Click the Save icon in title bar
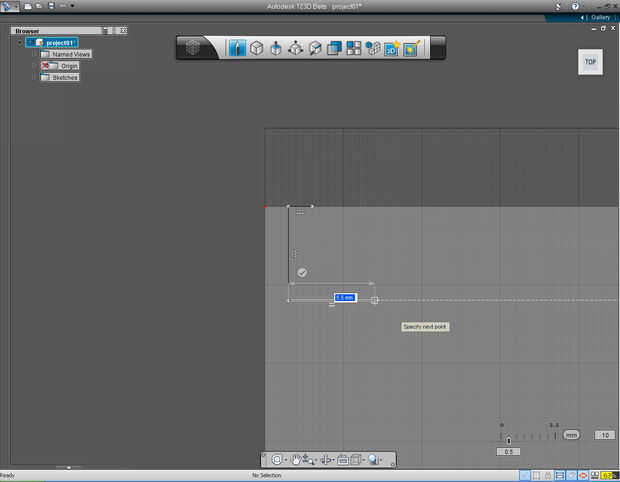 [51, 6]
